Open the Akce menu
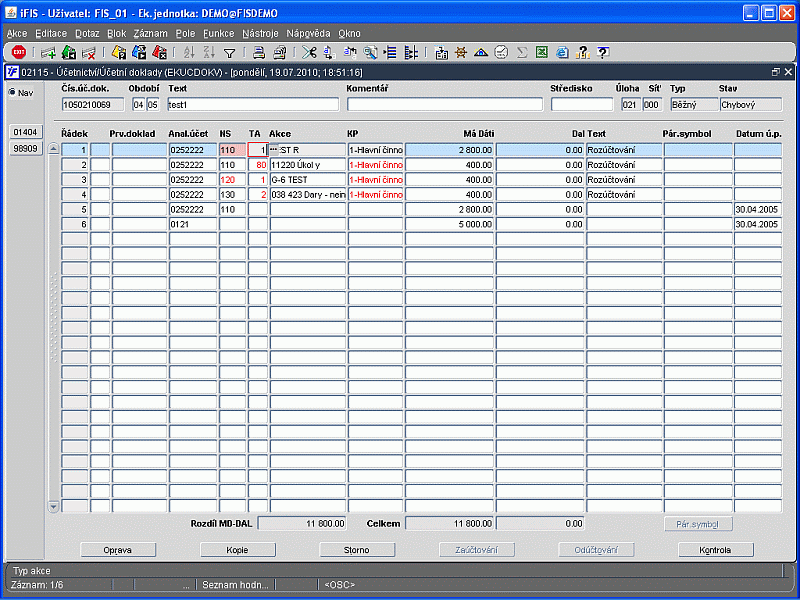 coord(17,34)
